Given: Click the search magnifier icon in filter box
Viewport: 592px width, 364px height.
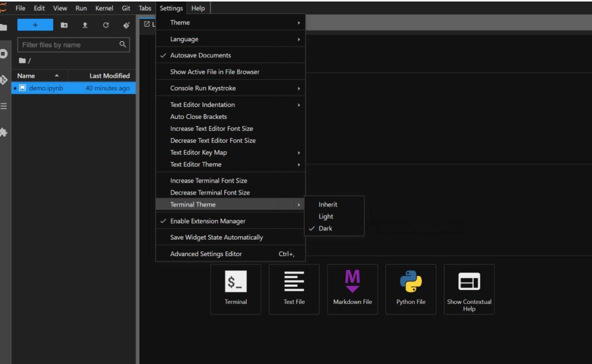Looking at the screenshot, I should [x=122, y=44].
